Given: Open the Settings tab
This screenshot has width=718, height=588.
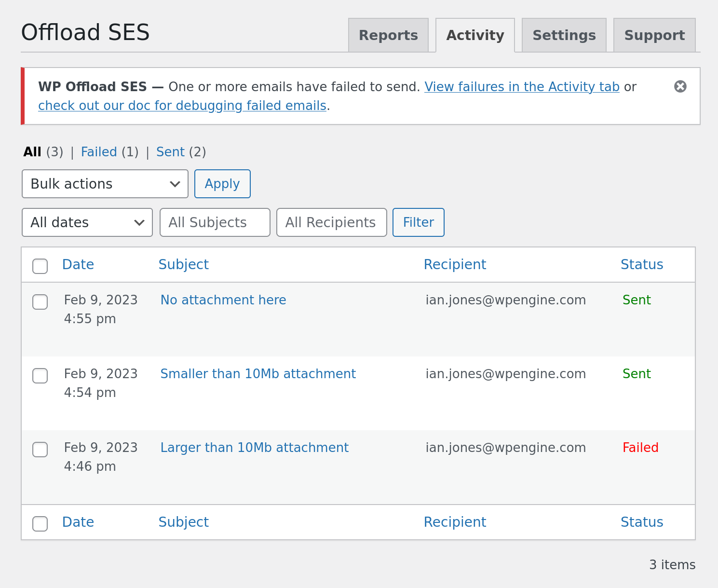Looking at the screenshot, I should click(564, 35).
